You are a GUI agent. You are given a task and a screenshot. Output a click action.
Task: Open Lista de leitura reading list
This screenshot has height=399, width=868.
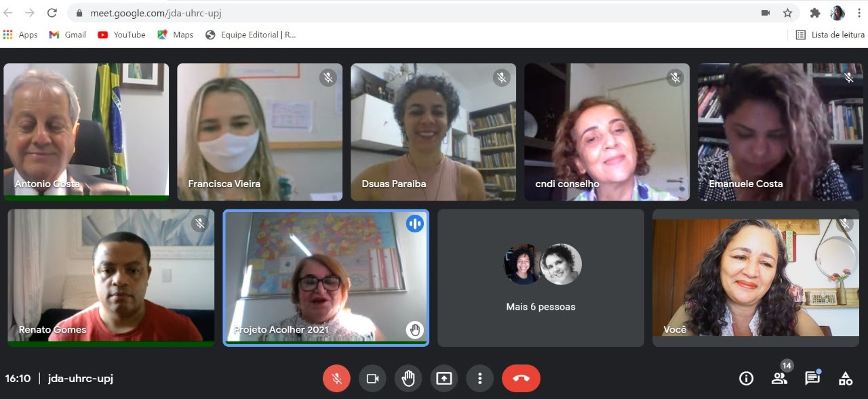830,35
